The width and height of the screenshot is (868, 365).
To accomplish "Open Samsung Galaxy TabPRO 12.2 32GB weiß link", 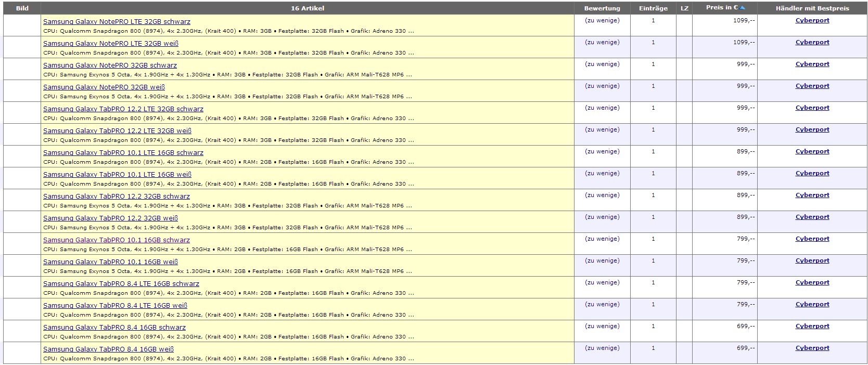I will (x=110, y=218).
